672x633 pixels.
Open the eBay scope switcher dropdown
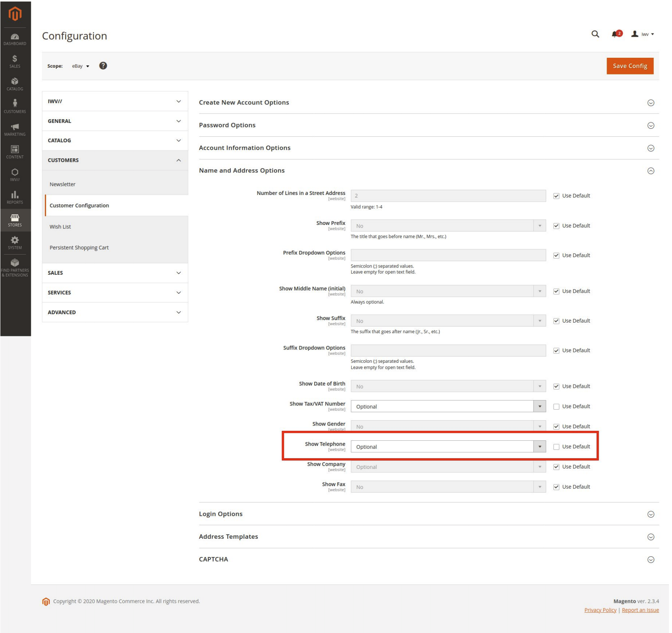point(81,66)
